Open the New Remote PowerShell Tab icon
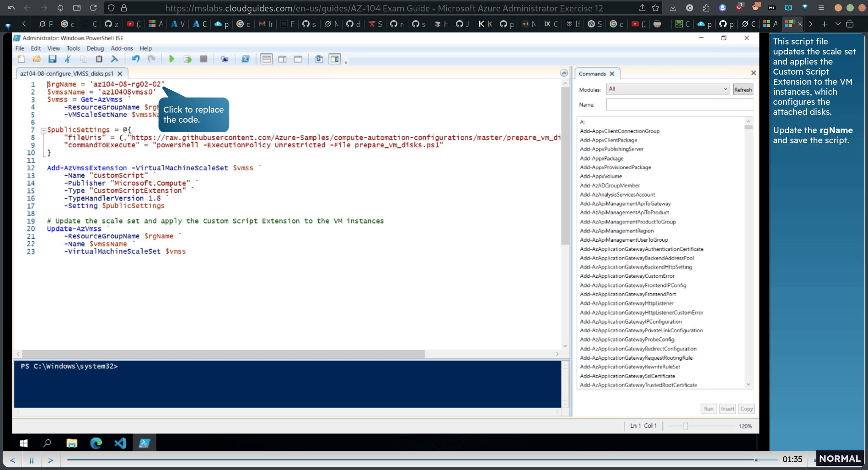Image resolution: width=868 pixels, height=470 pixels. [224, 59]
